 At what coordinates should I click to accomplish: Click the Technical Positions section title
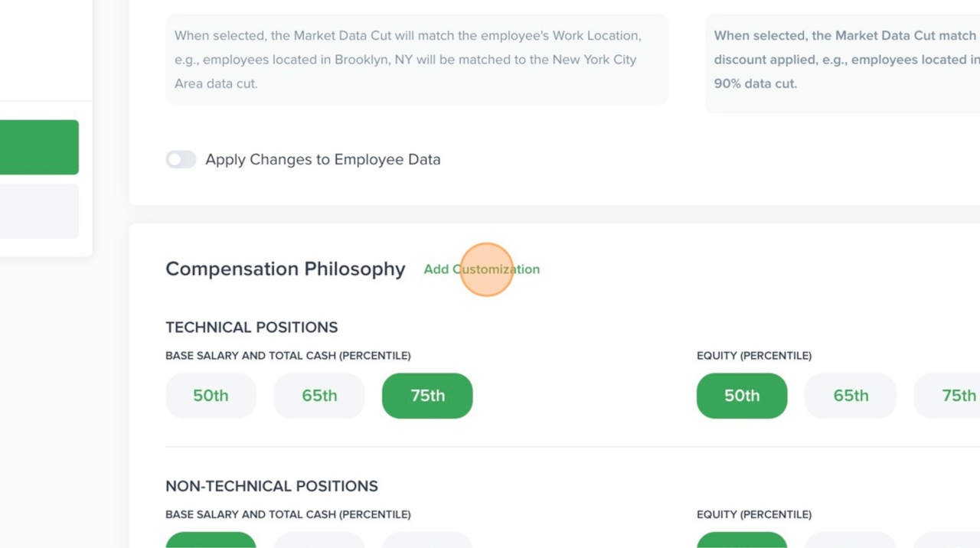pyautogui.click(x=251, y=328)
